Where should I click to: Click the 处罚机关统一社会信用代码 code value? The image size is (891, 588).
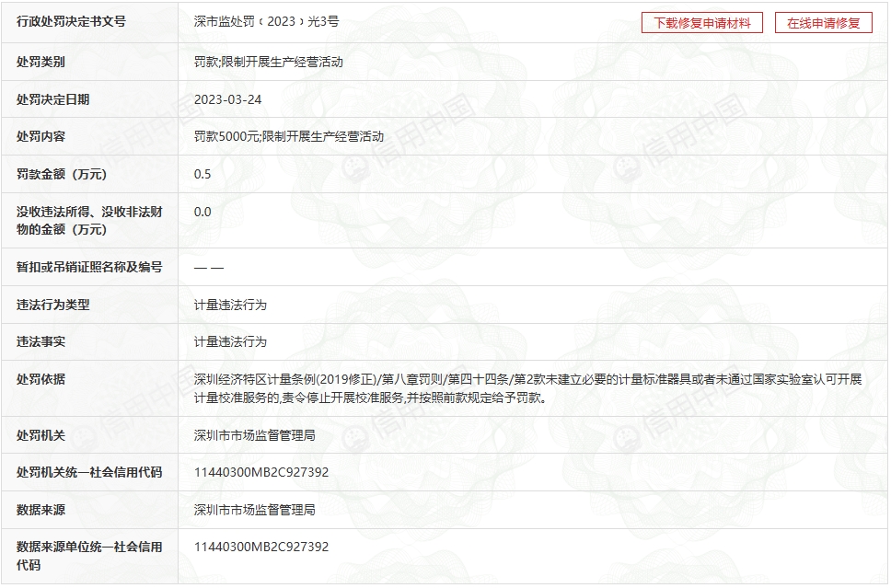tap(260, 472)
